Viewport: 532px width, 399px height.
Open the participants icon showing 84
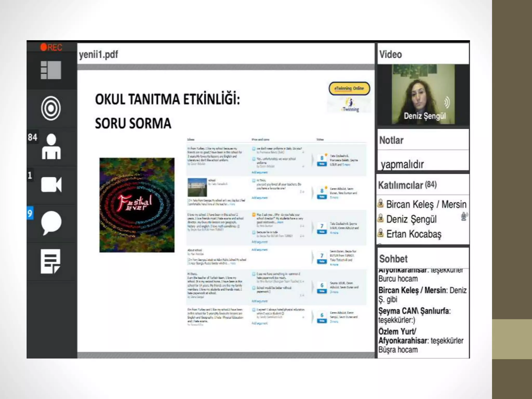tap(51, 147)
